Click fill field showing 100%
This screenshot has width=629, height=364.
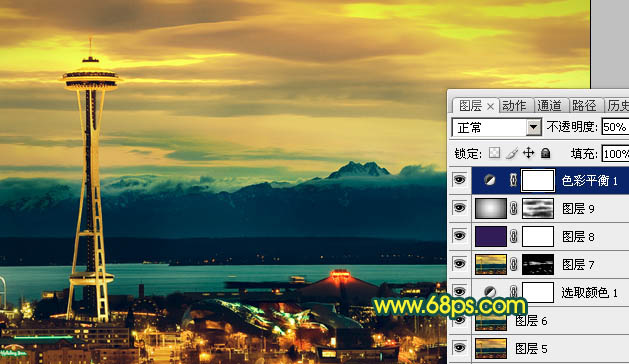[x=615, y=154]
